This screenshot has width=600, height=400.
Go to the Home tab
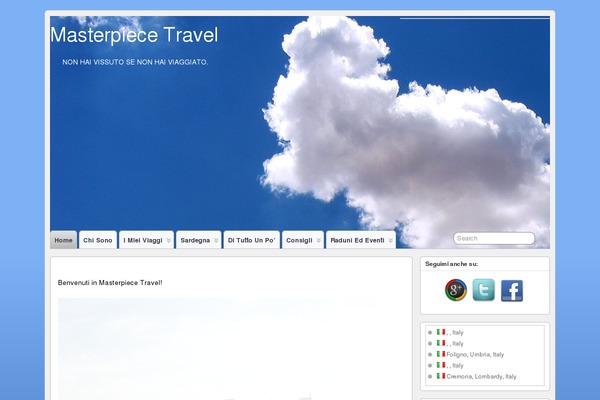64,240
